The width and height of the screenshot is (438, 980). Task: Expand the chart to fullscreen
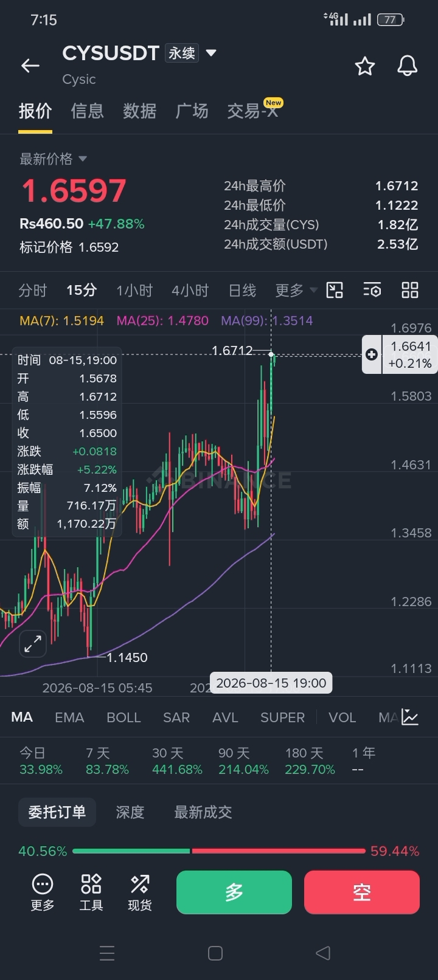point(33,644)
